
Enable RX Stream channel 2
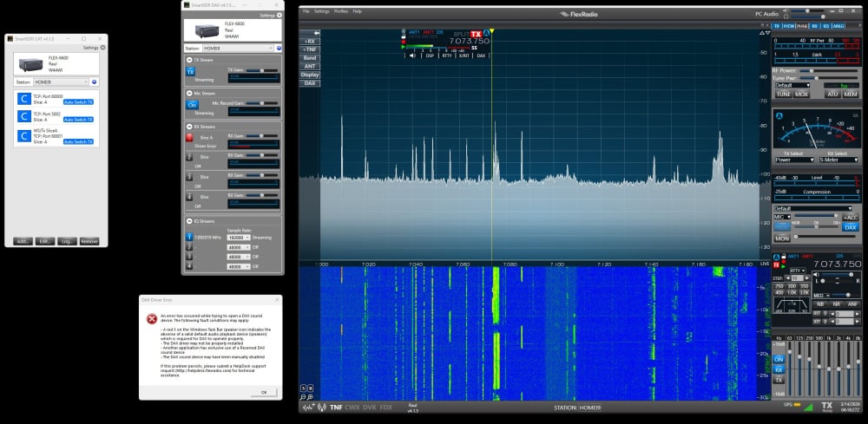(x=189, y=158)
